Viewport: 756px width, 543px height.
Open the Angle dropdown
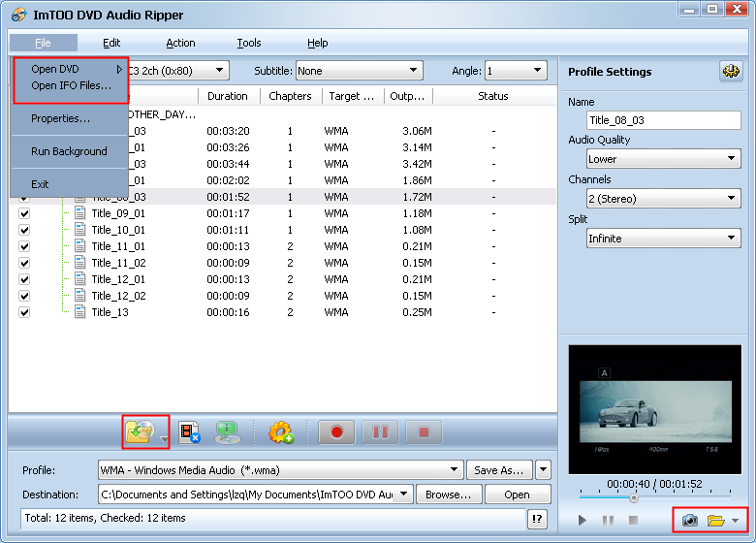pyautogui.click(x=516, y=71)
